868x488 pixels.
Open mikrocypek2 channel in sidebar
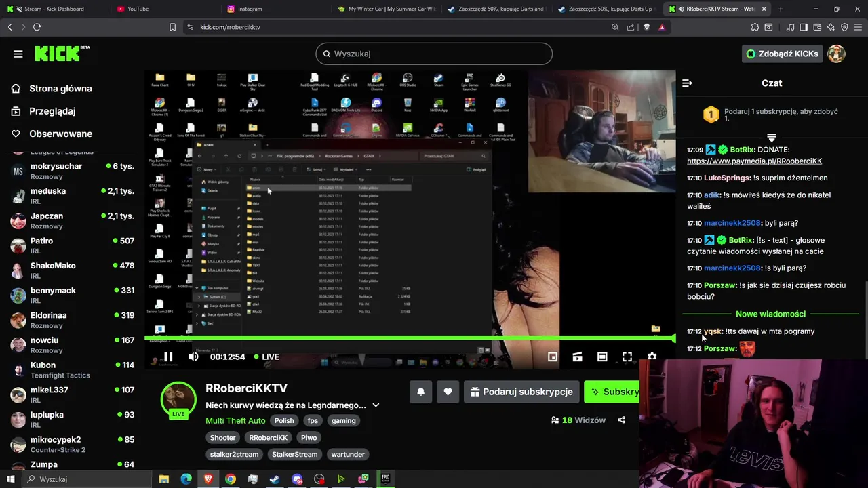pyautogui.click(x=72, y=444)
